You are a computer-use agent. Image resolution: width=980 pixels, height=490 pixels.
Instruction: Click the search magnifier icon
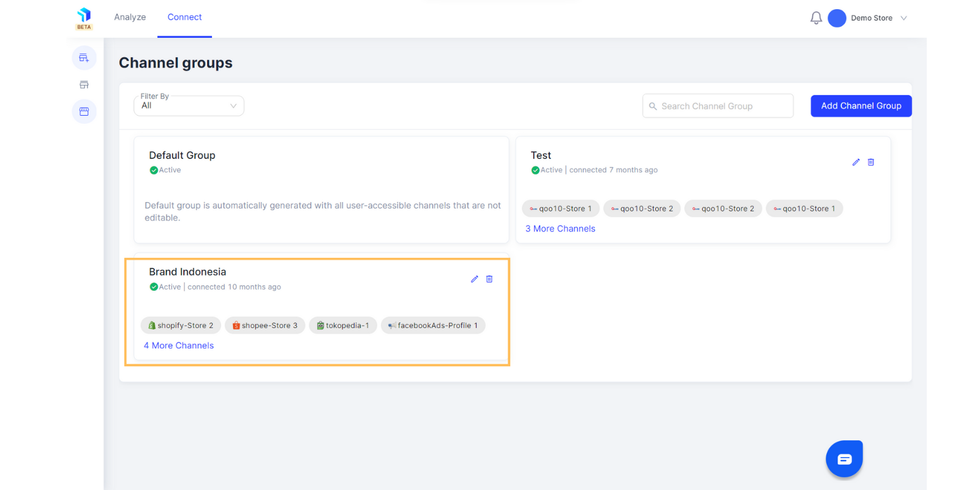coord(653,106)
